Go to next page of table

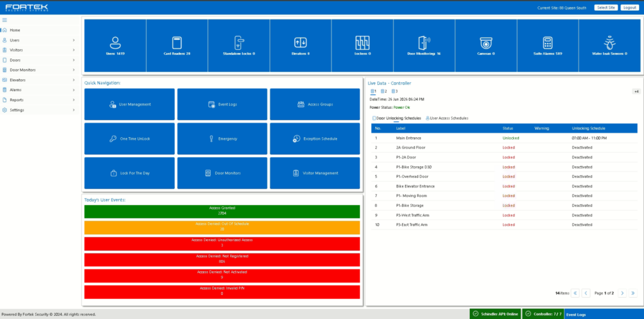tap(622, 293)
